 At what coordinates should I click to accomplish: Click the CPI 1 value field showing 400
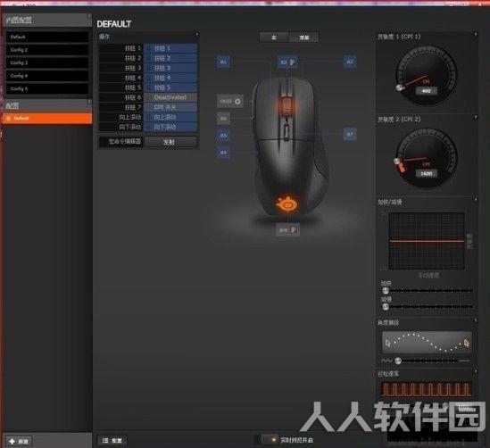(x=427, y=91)
